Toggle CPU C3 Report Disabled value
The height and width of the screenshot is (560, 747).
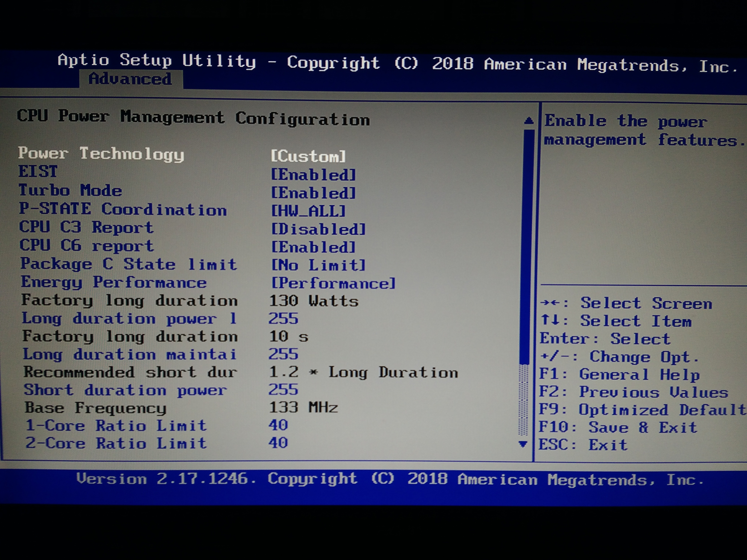pyautogui.click(x=318, y=229)
